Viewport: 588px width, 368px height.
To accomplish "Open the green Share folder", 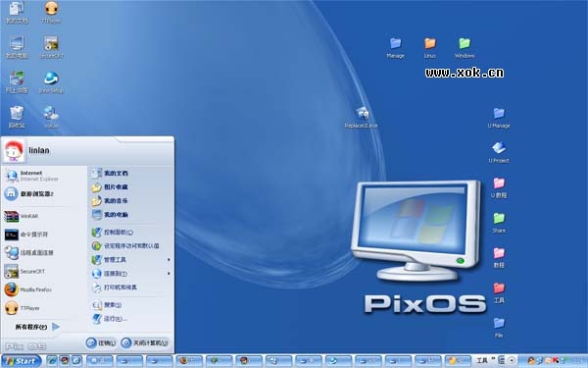I will coord(499,223).
